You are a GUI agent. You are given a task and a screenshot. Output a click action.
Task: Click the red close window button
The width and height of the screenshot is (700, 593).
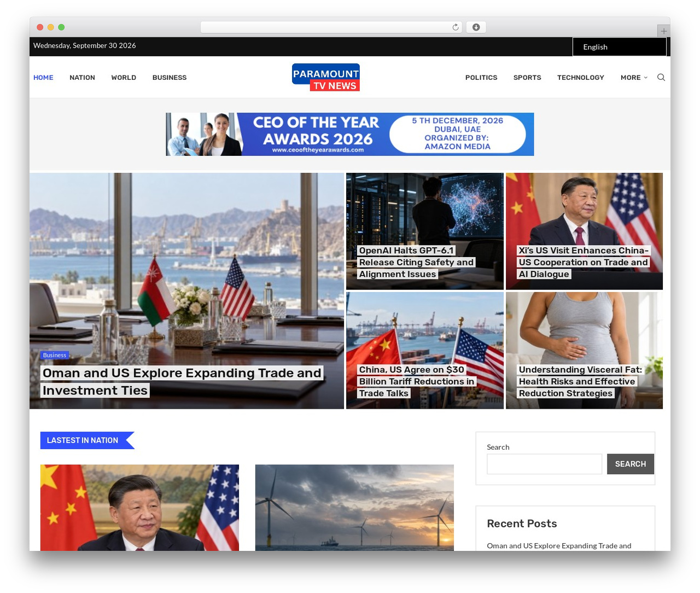(40, 27)
